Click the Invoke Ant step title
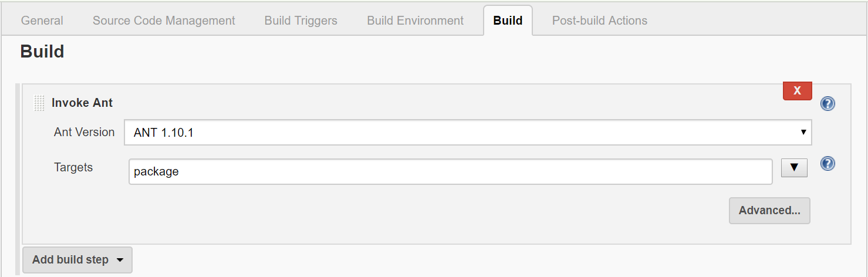 click(82, 103)
